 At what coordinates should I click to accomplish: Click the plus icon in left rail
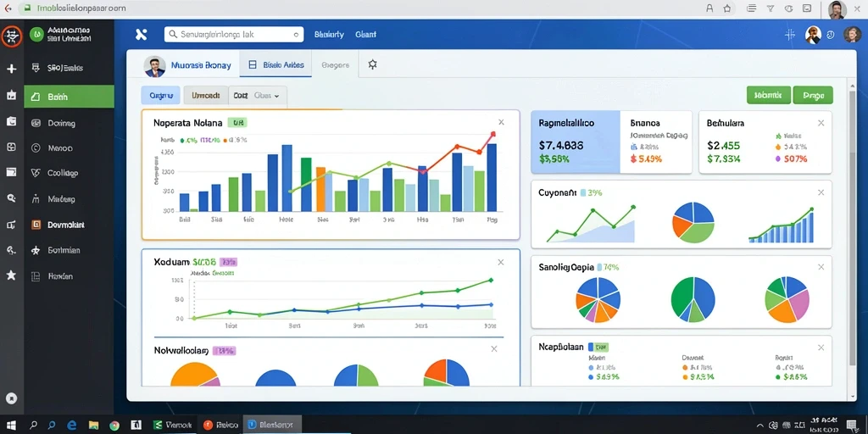click(11, 70)
